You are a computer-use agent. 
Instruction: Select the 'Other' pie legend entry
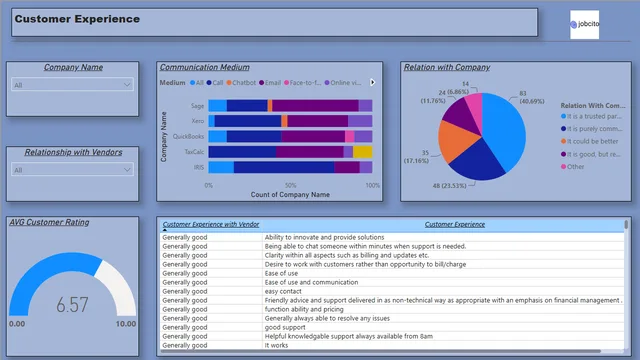click(572, 167)
